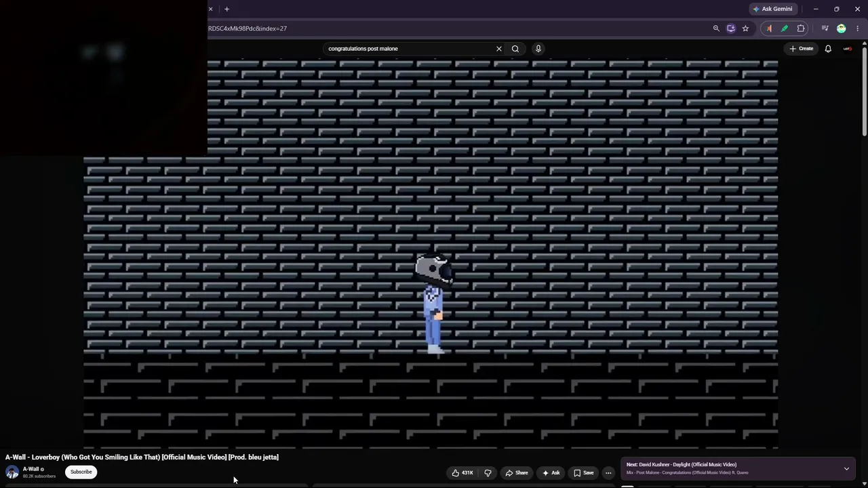Clear the YouTube search query

point(499,49)
